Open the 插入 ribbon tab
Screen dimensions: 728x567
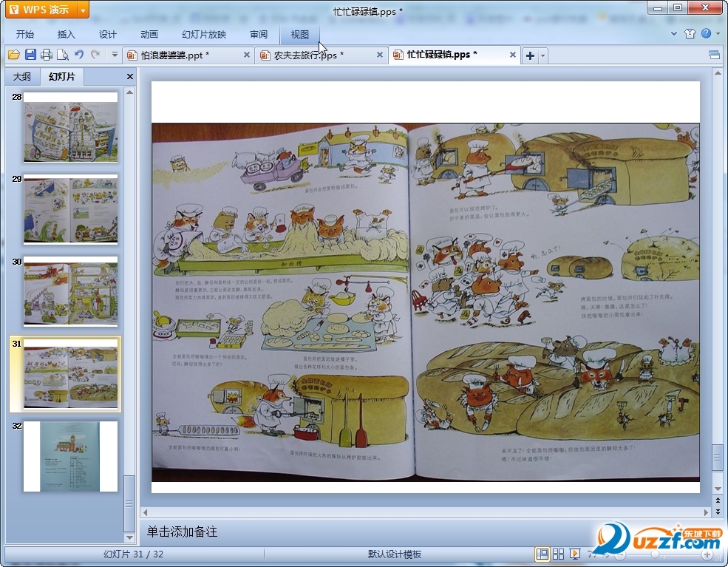(66, 34)
